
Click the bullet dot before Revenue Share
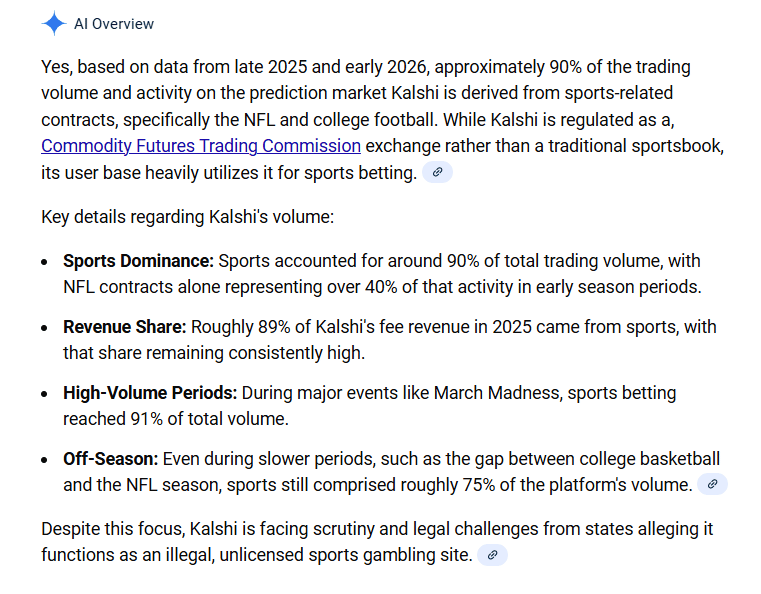pyautogui.click(x=45, y=327)
